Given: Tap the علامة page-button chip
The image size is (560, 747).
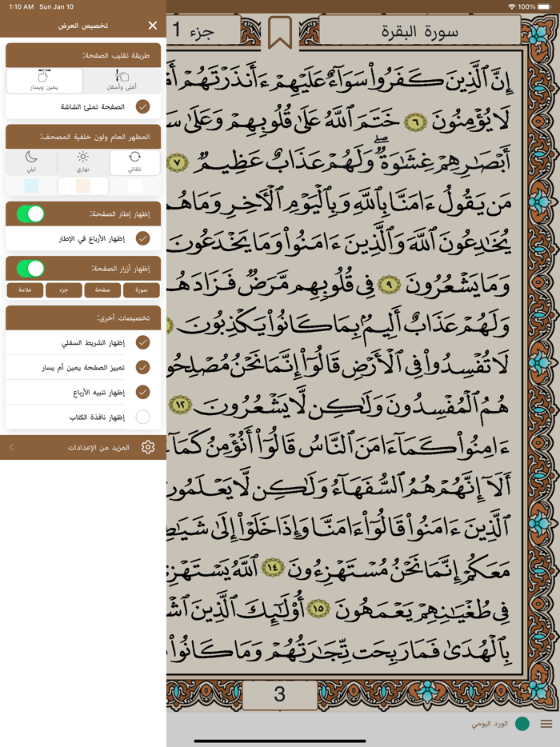Looking at the screenshot, I should [x=25, y=290].
